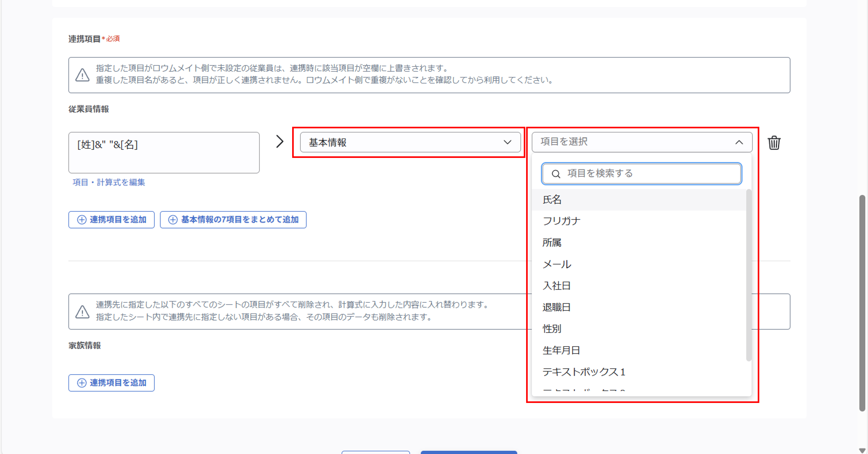868x454 pixels.
Task: Click 連携項目を追加 under 従業員情報
Action: click(x=111, y=220)
